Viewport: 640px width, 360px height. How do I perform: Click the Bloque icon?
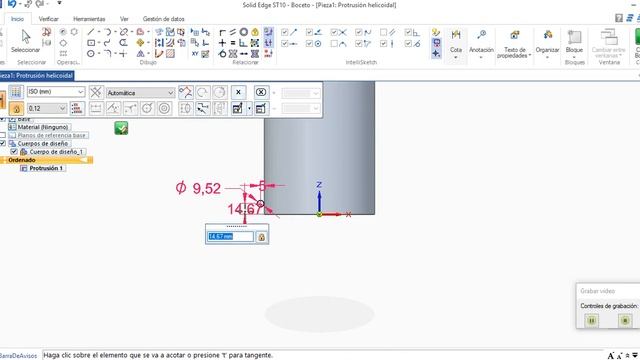[x=574, y=38]
